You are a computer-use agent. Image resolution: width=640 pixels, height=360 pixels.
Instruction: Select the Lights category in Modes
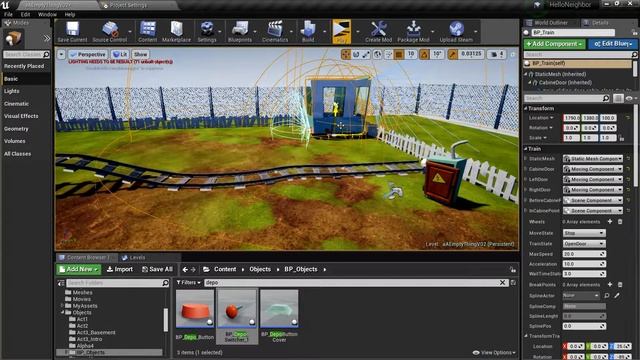pos(11,91)
